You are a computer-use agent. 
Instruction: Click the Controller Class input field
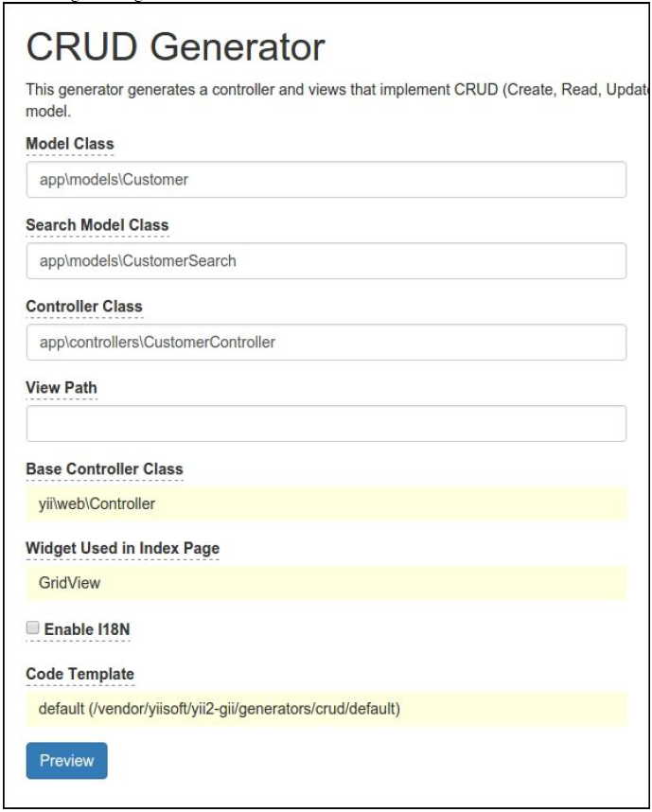pyautogui.click(x=326, y=343)
